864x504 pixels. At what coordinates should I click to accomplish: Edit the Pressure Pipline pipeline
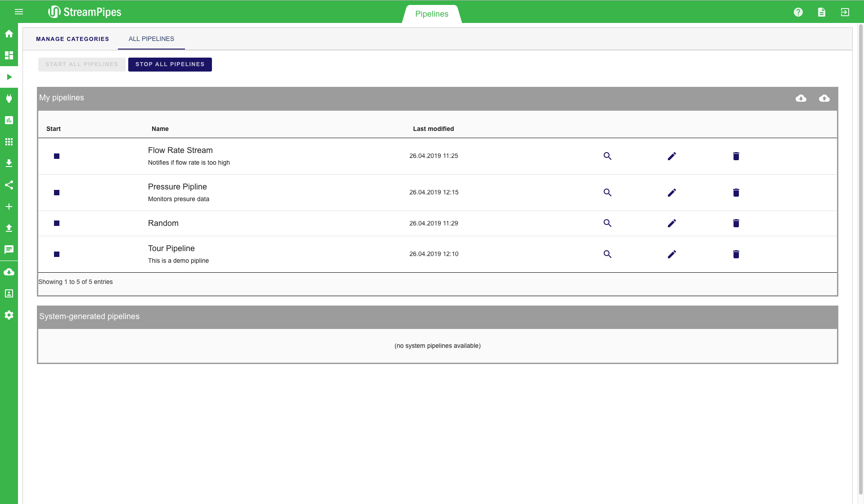[672, 193]
